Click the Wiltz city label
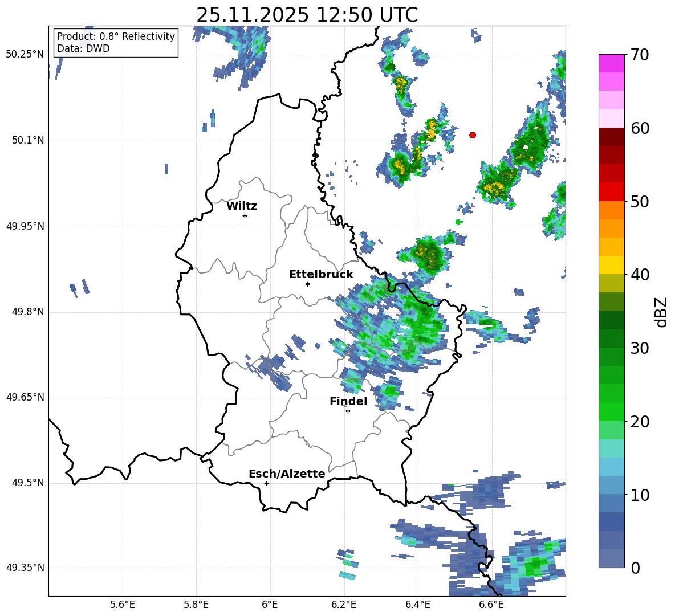This screenshot has width=675, height=616. 242,206
